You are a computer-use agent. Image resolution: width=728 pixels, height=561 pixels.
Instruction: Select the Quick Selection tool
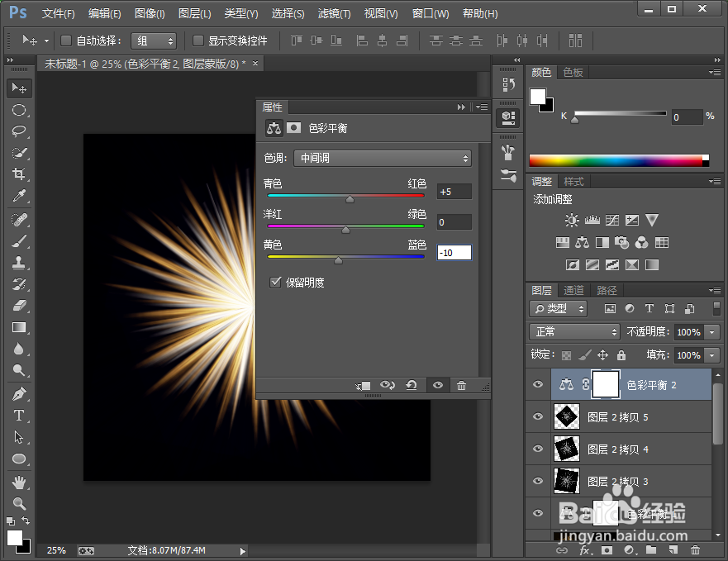point(19,153)
